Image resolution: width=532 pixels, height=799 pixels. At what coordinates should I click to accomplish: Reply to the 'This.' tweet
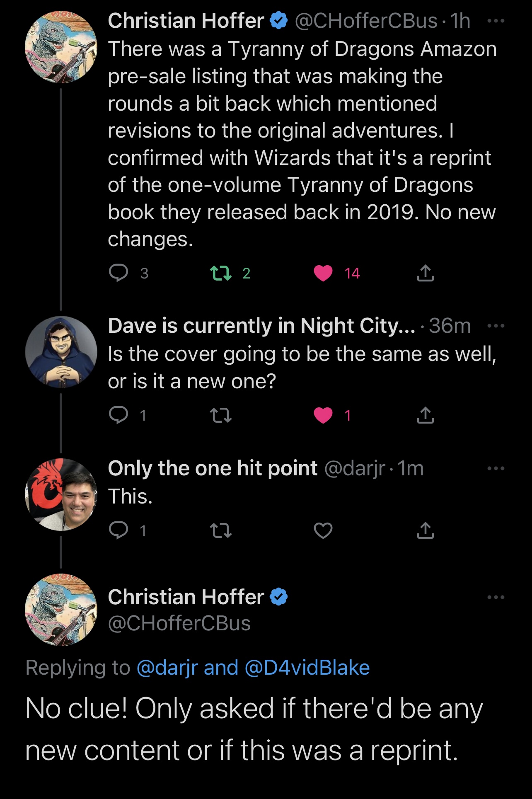point(118,530)
